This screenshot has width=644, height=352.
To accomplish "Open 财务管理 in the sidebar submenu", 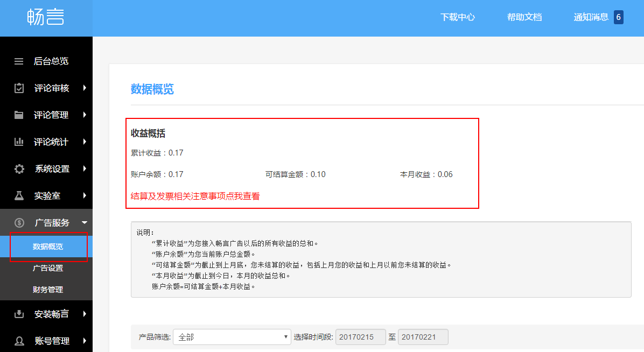I will 48,290.
